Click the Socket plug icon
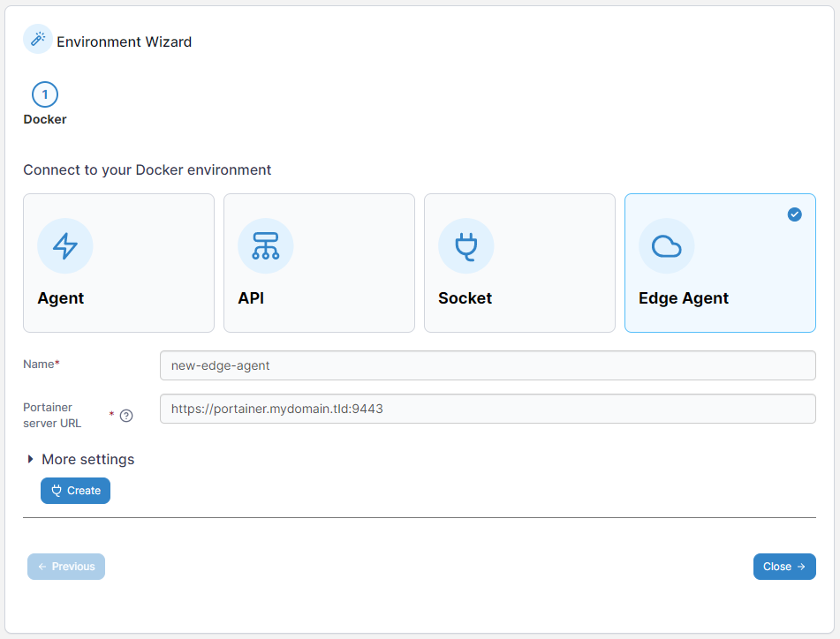Image resolution: width=840 pixels, height=639 pixels. (466, 245)
